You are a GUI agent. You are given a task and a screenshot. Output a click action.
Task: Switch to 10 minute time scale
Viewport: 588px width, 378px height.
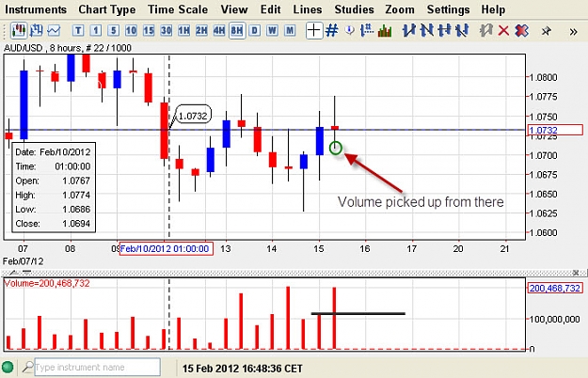(x=131, y=30)
